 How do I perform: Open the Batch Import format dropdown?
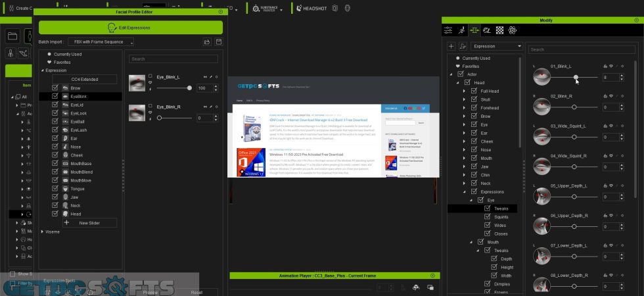[101, 42]
